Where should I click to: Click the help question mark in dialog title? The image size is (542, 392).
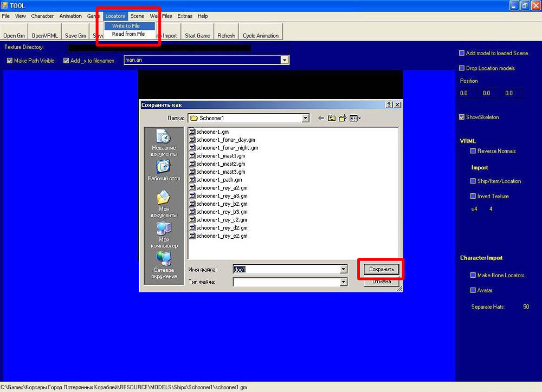pos(389,104)
